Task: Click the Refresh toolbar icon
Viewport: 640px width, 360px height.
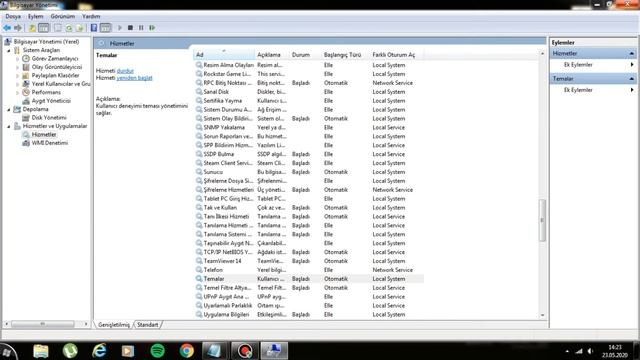Action: [69, 28]
